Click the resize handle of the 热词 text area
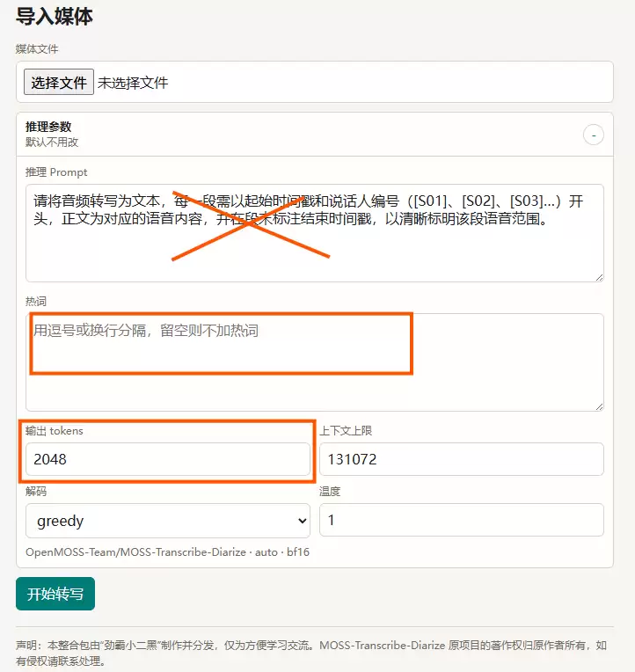Screen dimensions: 635x672 point(599,406)
